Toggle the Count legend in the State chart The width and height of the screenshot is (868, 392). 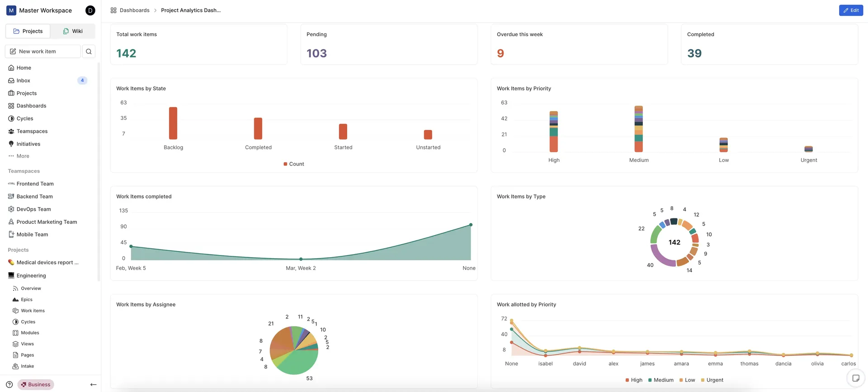click(x=294, y=164)
